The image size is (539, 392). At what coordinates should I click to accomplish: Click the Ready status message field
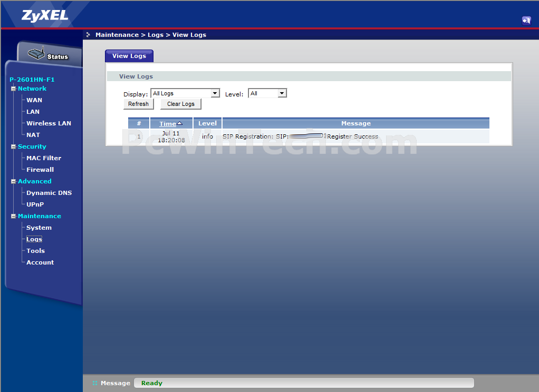[x=304, y=383]
